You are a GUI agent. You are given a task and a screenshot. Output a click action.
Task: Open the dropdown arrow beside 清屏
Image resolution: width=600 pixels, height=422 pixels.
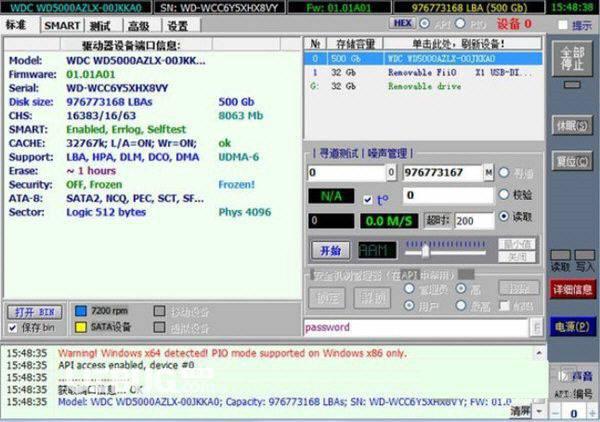click(x=540, y=412)
